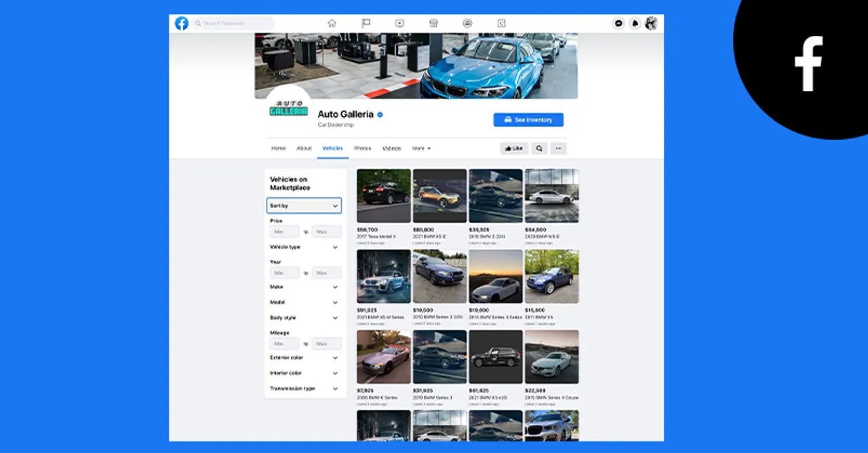Expand the Model filter
Screen dimensions: 868x453
pyautogui.click(x=304, y=302)
